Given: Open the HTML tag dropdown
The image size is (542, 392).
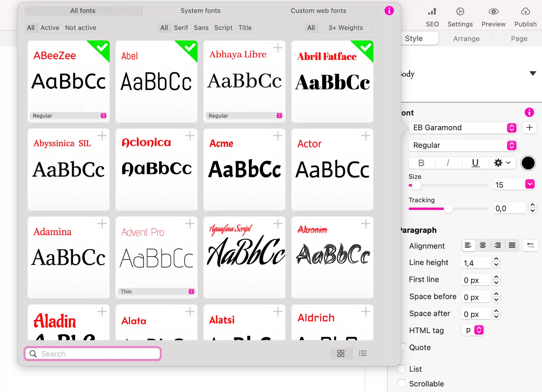Looking at the screenshot, I should pos(479,330).
